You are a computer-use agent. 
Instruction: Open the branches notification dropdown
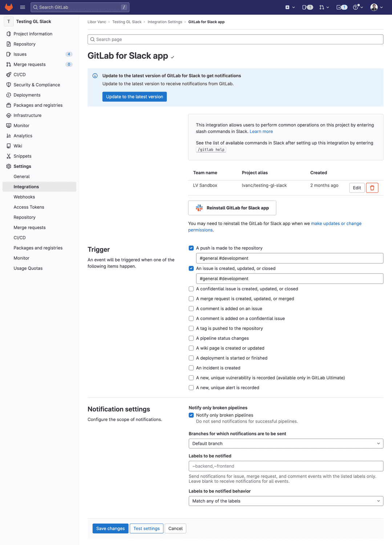[x=286, y=443]
